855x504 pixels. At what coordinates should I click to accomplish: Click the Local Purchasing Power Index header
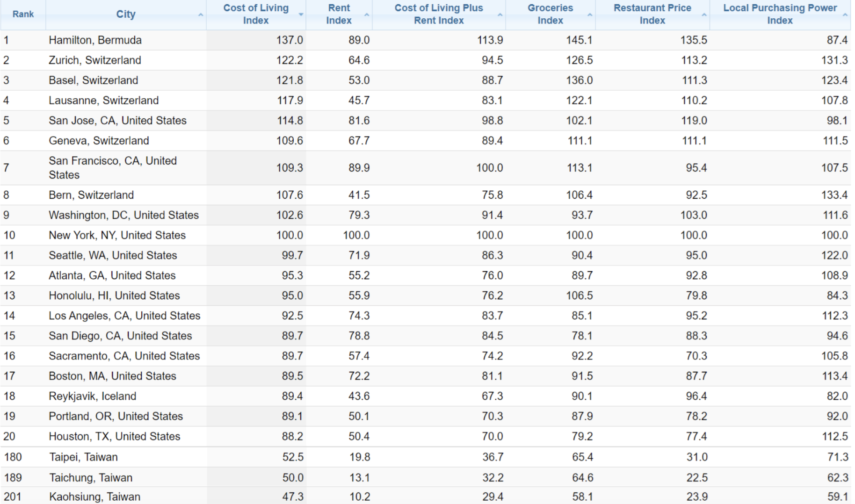click(x=779, y=14)
